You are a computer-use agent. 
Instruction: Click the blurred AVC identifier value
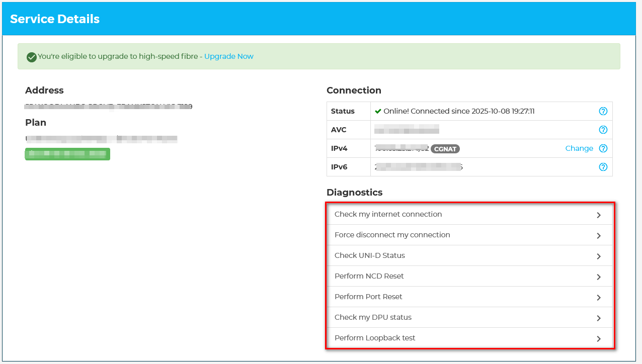tap(407, 130)
